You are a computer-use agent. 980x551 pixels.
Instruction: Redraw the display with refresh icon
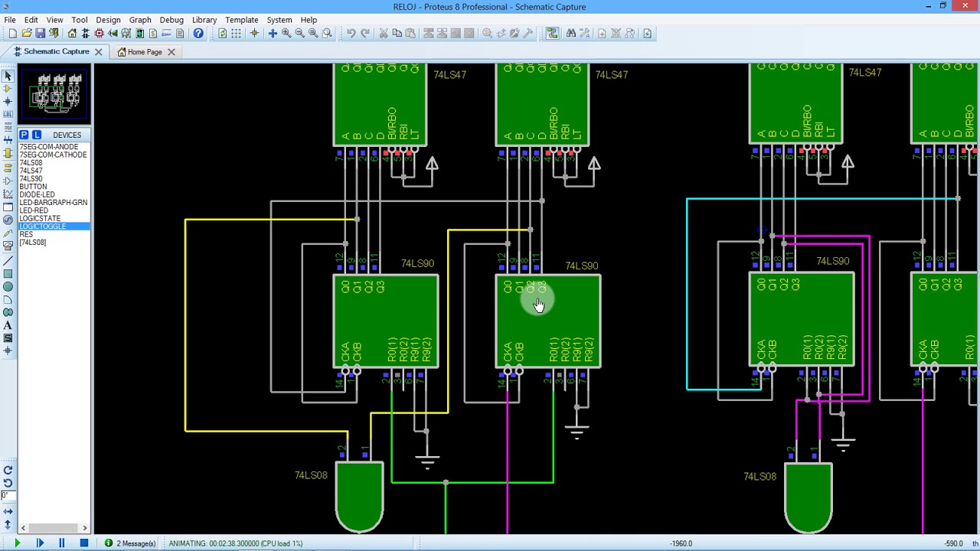click(x=223, y=33)
